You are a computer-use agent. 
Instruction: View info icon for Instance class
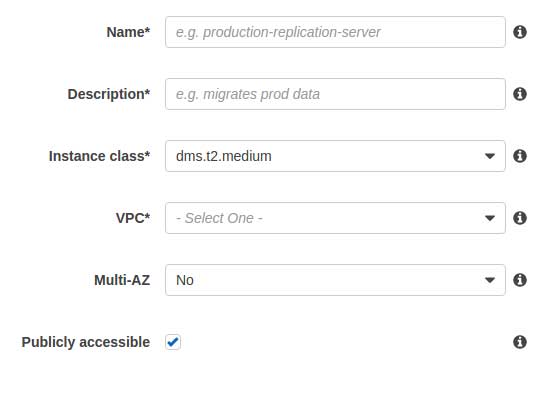tap(520, 156)
